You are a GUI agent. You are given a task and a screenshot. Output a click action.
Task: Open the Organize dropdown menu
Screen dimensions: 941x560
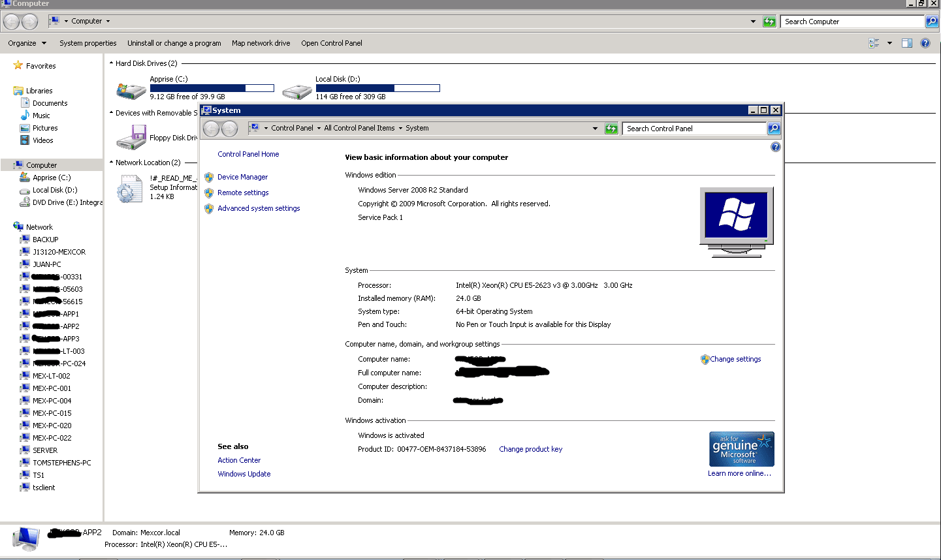pyautogui.click(x=27, y=43)
